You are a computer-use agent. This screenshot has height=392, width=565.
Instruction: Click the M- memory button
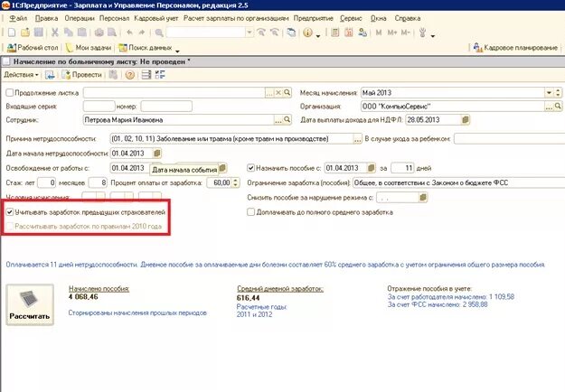coord(405,33)
